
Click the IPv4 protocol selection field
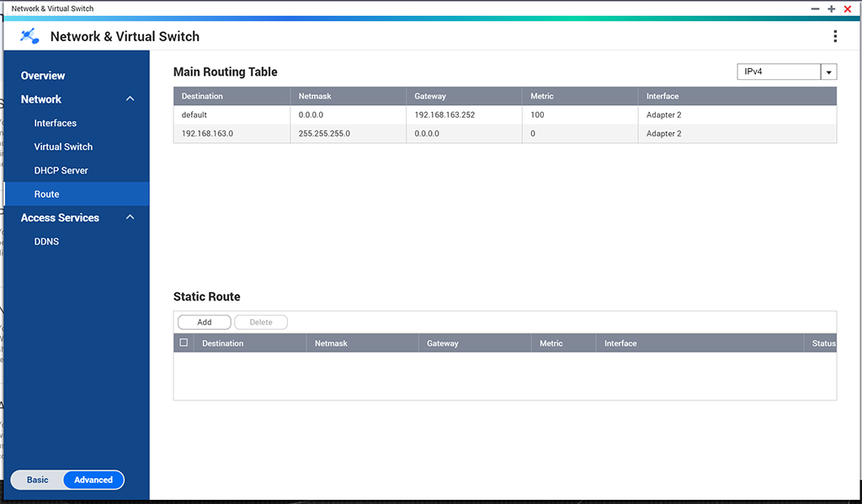point(779,72)
